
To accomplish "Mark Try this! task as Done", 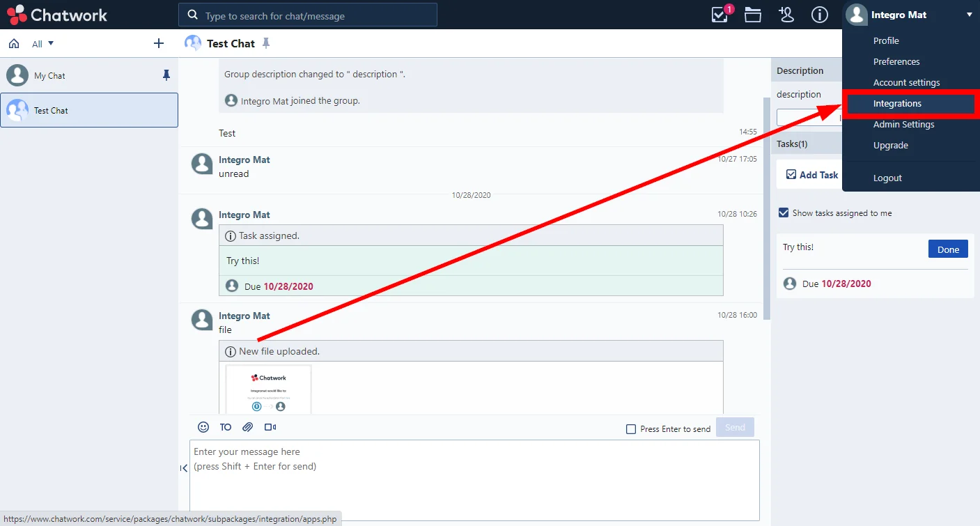I will [x=948, y=249].
